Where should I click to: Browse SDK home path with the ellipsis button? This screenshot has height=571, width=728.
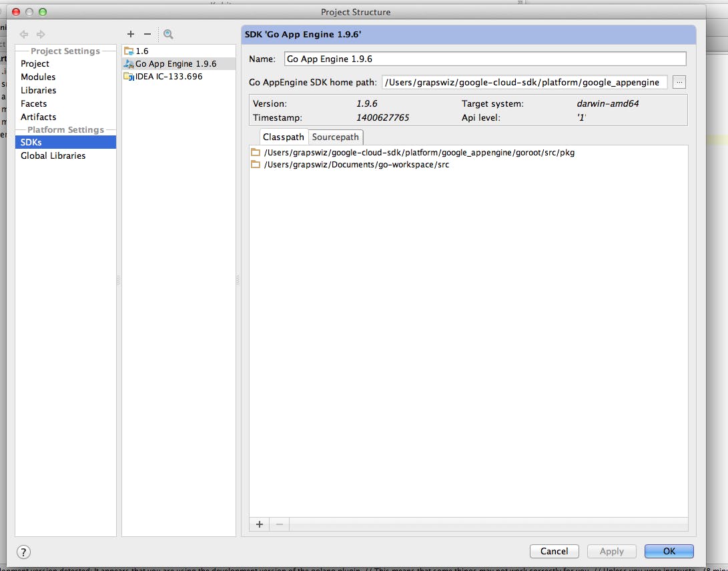click(679, 82)
